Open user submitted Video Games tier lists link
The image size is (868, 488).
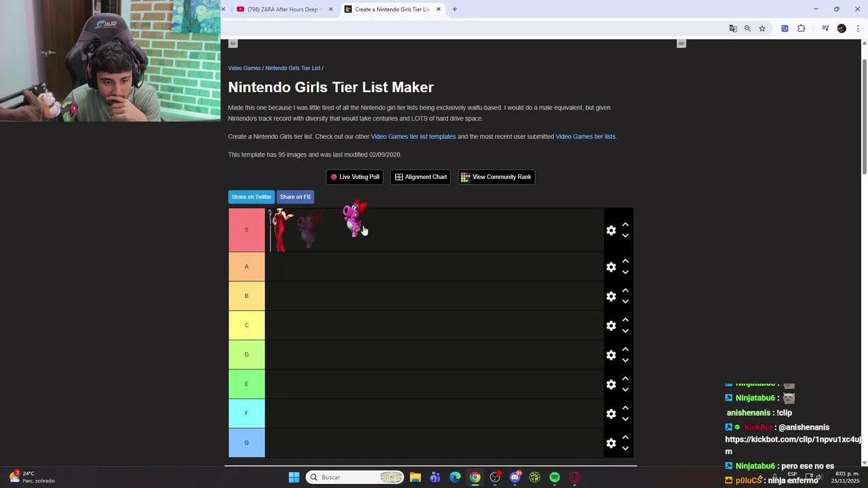tap(585, 136)
